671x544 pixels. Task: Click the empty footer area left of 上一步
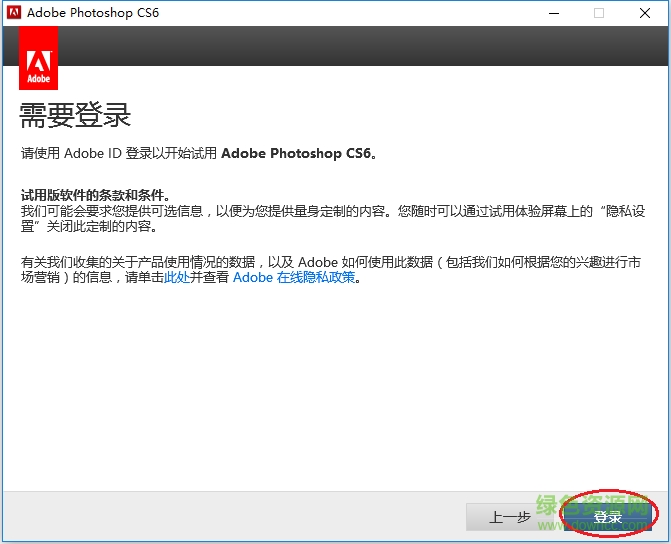(x=230, y=517)
